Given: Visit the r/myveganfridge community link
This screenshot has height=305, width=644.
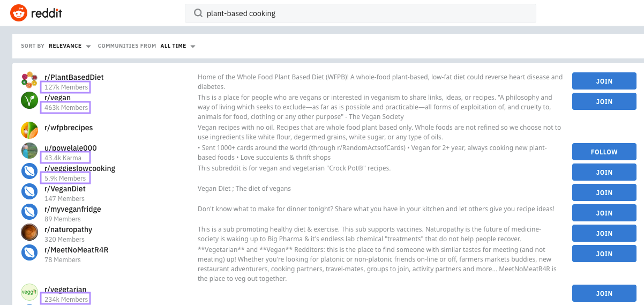Looking at the screenshot, I should pos(72,209).
